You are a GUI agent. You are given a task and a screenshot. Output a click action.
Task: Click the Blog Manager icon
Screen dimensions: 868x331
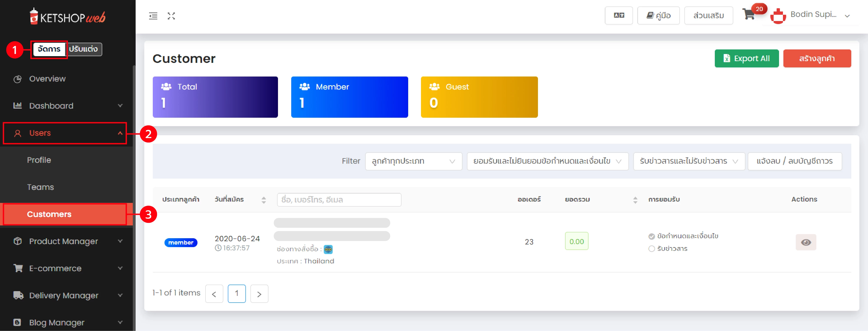point(17,322)
